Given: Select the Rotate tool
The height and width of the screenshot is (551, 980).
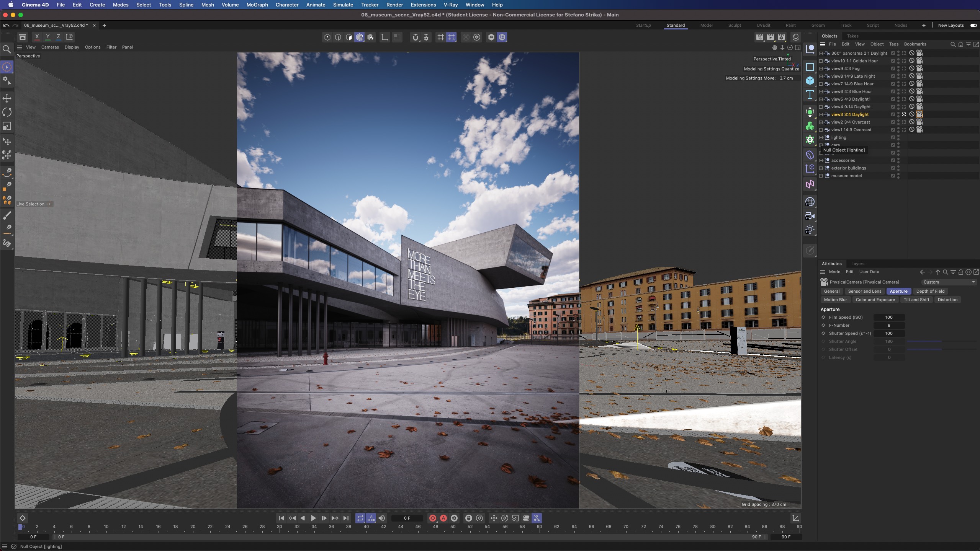Looking at the screenshot, I should (x=7, y=112).
